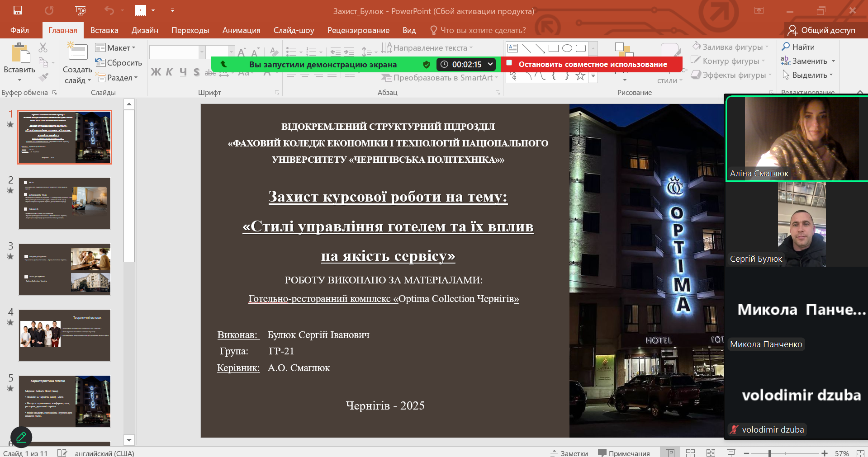This screenshot has width=868, height=457.
Task: Click the zoom slider in status bar
Action: tap(770, 453)
